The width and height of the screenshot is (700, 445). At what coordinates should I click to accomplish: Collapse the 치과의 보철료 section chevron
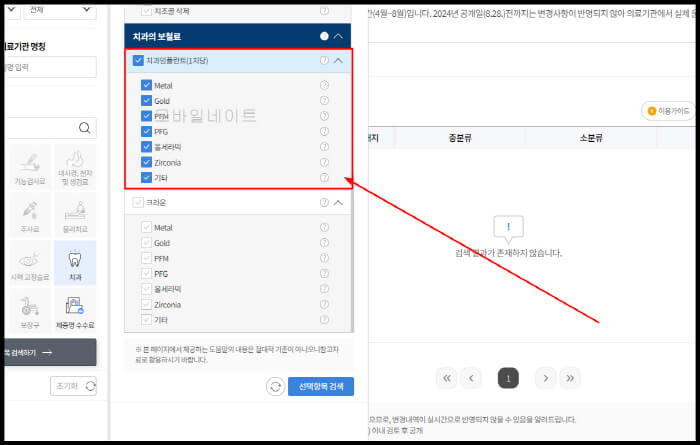click(x=338, y=36)
